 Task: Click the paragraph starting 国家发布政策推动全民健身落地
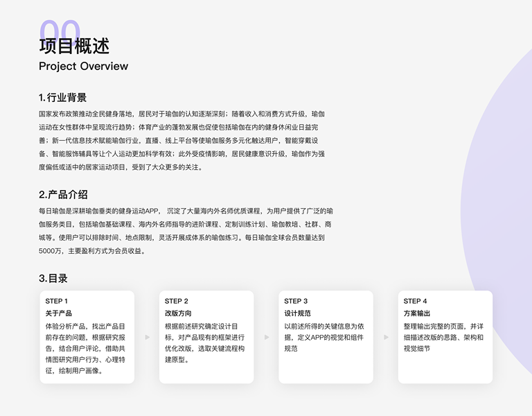point(182,140)
